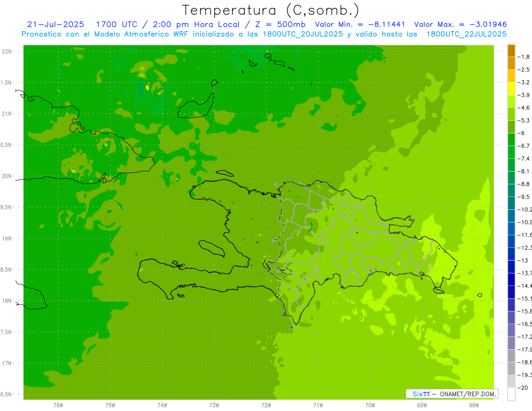Click the '1800UTC_22JUL2025' valid-until text
This screenshot has height=411, width=532.
(466, 34)
